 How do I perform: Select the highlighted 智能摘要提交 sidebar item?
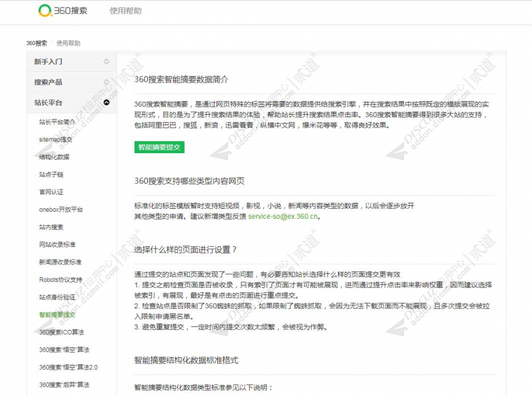pyautogui.click(x=57, y=315)
